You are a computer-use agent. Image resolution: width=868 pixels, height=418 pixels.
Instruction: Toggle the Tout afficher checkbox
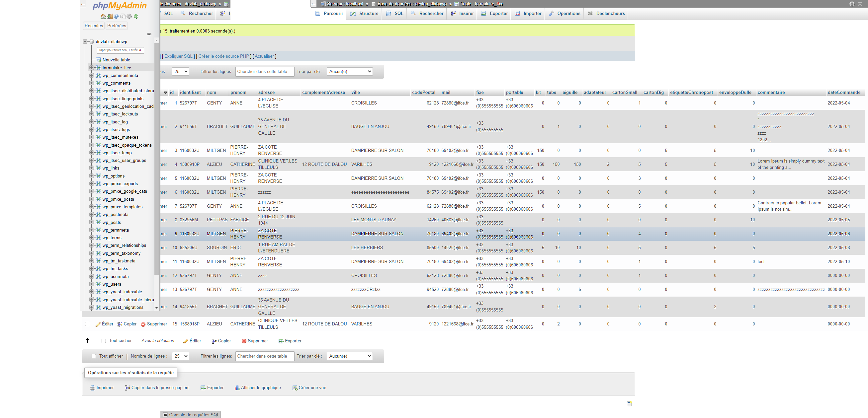pos(93,356)
